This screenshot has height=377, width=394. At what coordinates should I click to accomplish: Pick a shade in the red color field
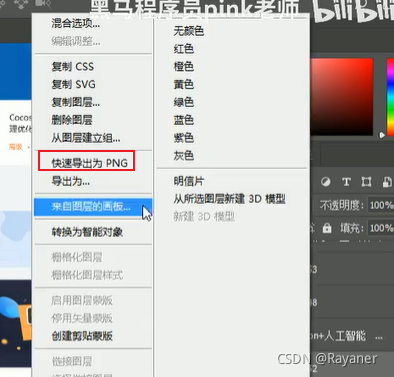pos(342,97)
